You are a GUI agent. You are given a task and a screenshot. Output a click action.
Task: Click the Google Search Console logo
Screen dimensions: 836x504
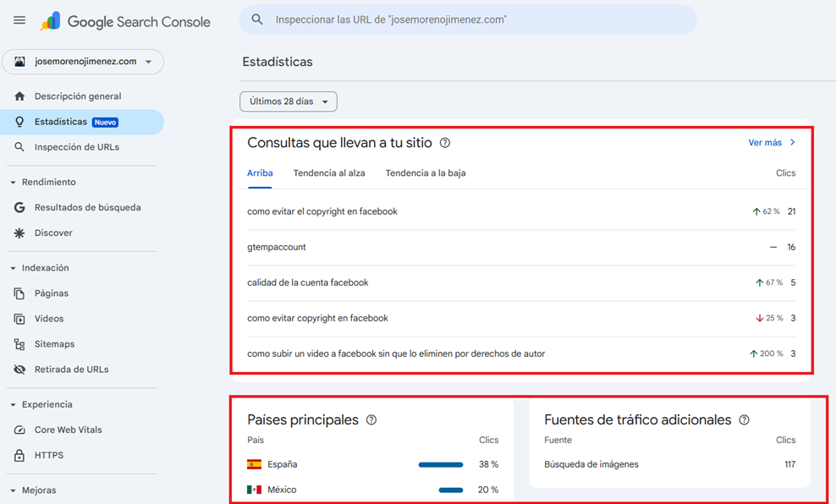[x=125, y=21]
